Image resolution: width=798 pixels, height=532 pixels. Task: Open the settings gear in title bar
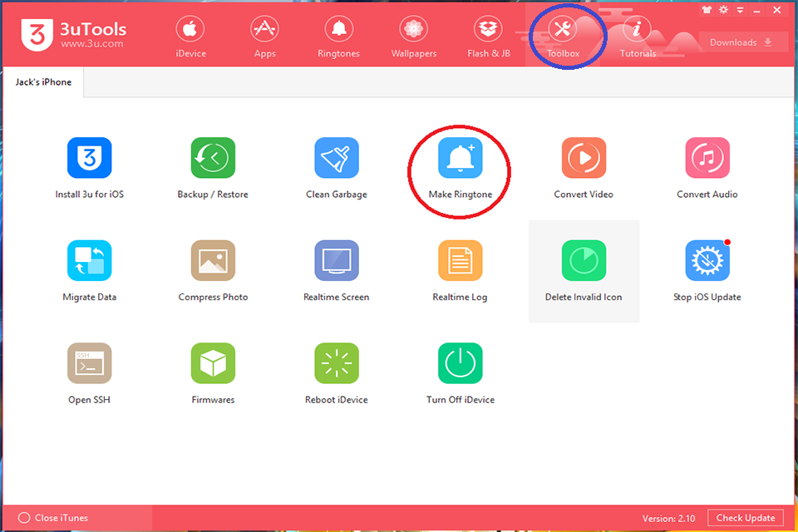coord(723,10)
